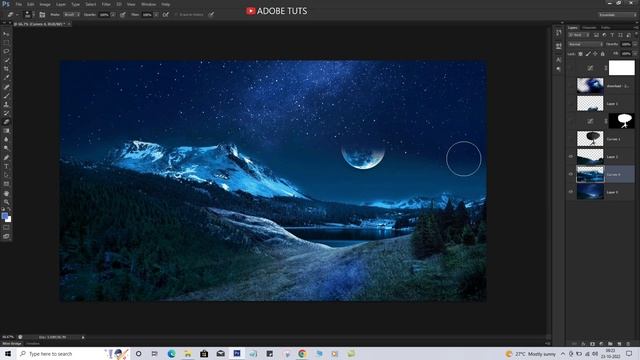
Task: Select the Rectangle shape tool
Action: [6, 184]
